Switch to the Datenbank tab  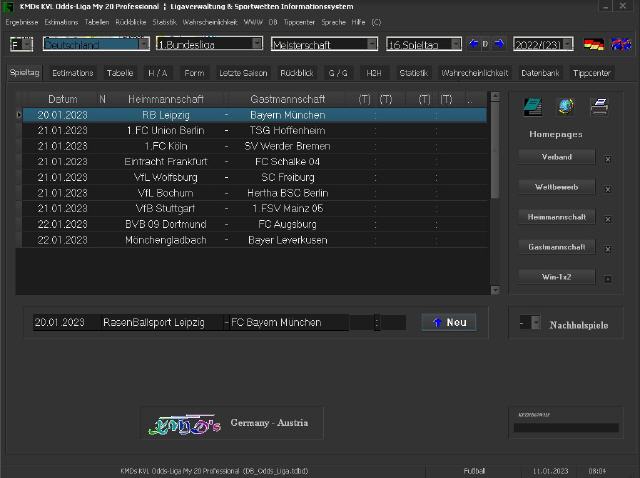tap(540, 73)
